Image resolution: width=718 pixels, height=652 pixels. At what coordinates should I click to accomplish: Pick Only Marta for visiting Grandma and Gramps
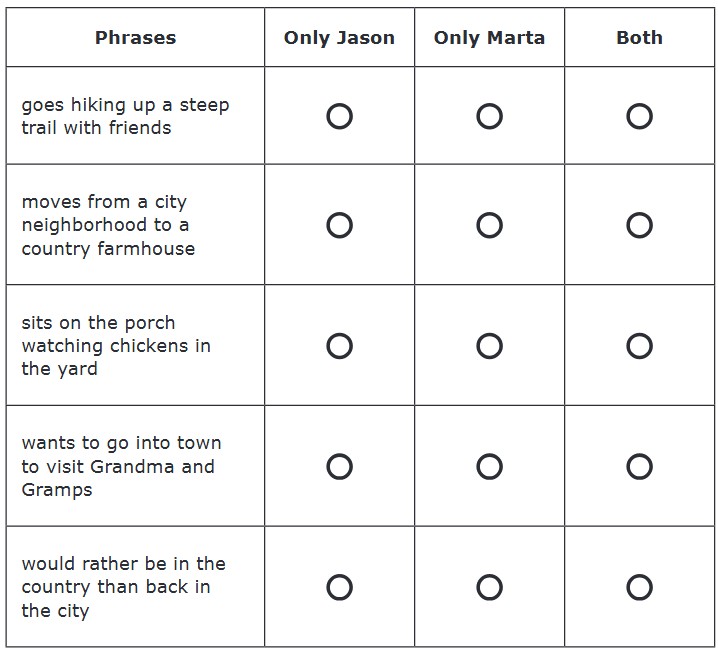tap(489, 466)
